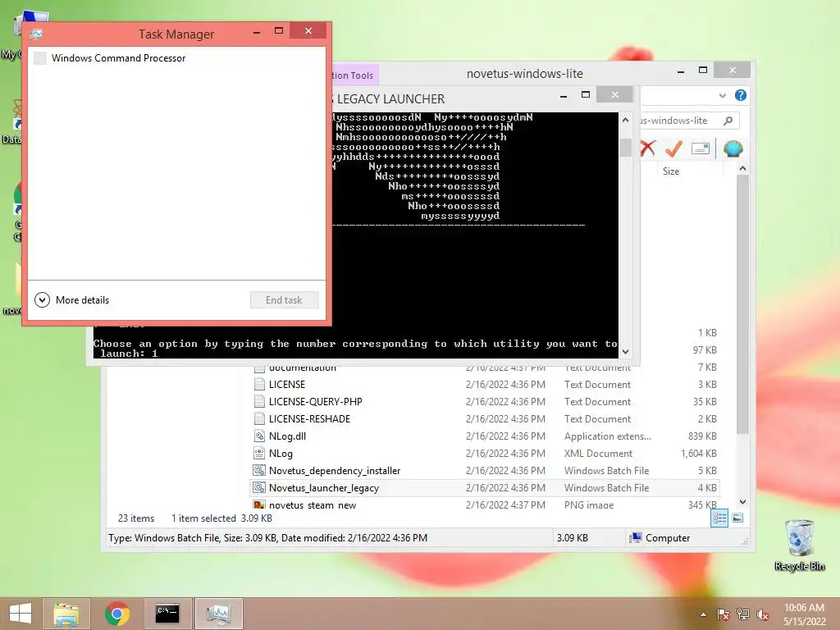Click the console vertical scrollbar thumb

(625, 148)
